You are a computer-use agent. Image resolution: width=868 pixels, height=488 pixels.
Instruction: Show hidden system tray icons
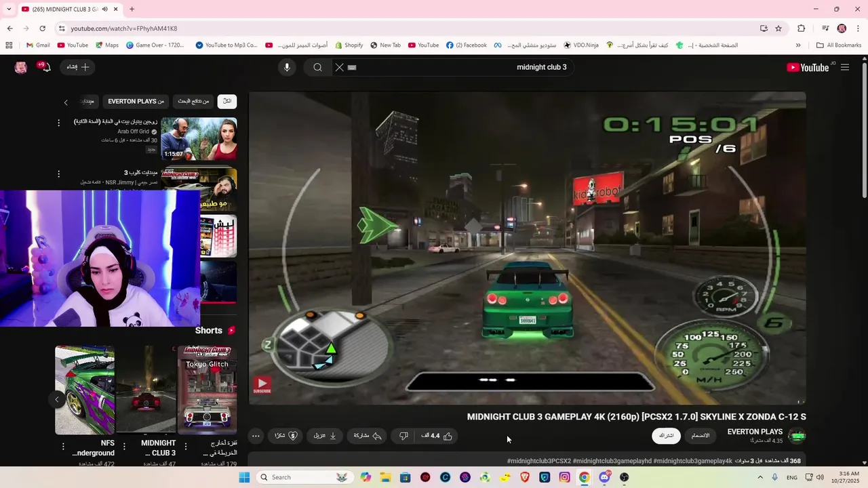(x=759, y=477)
